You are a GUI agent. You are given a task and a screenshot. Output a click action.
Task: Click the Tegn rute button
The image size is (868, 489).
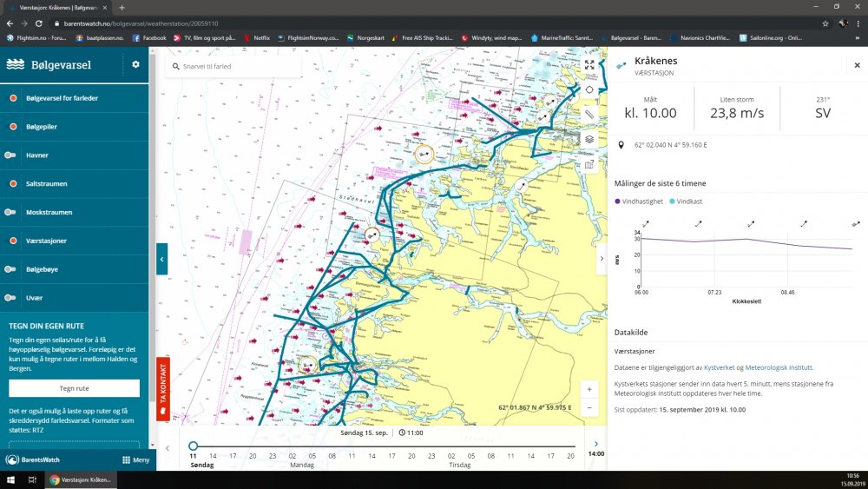[74, 388]
